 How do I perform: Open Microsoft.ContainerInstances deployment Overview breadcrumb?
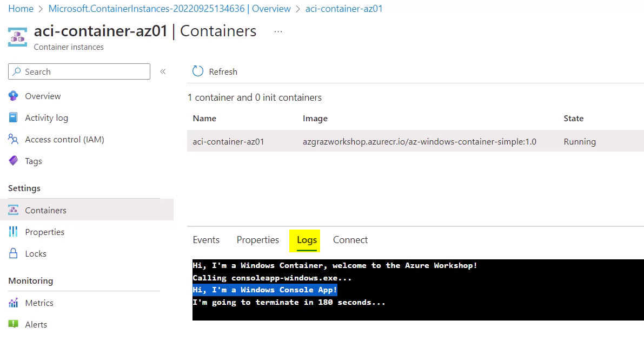170,9
